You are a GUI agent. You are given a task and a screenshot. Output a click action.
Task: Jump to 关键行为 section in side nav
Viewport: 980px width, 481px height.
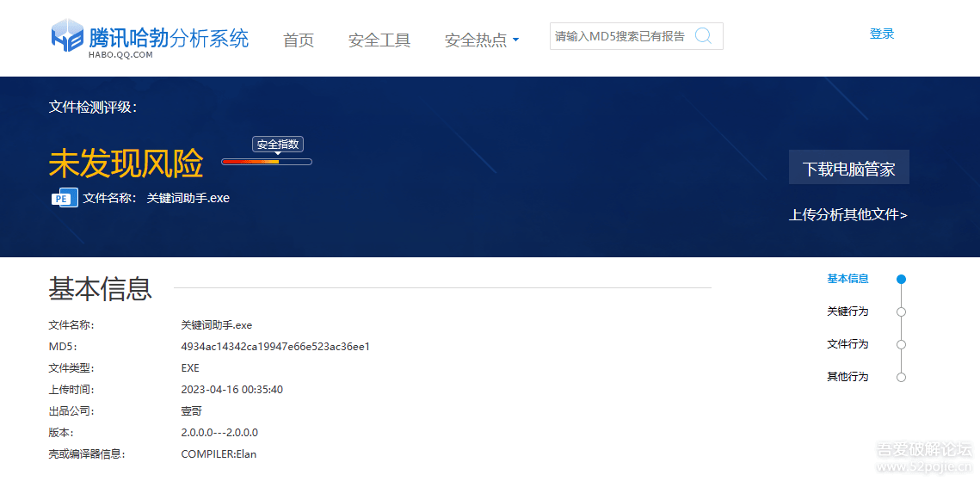click(x=847, y=311)
